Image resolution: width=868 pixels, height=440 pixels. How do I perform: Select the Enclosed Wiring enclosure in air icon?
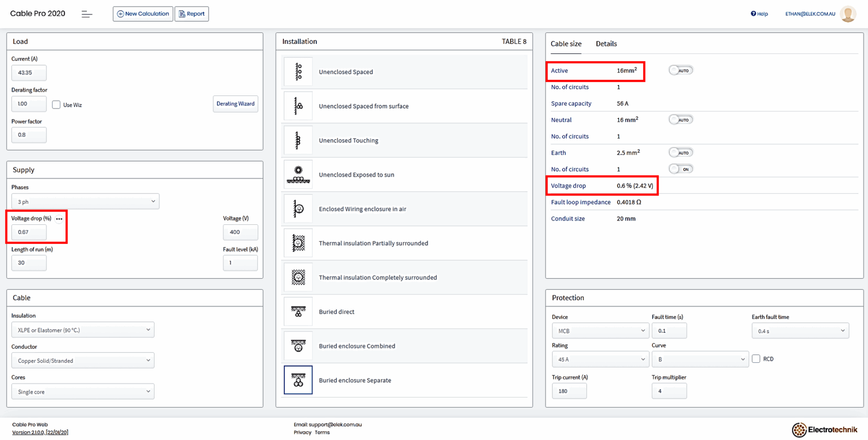[298, 209]
